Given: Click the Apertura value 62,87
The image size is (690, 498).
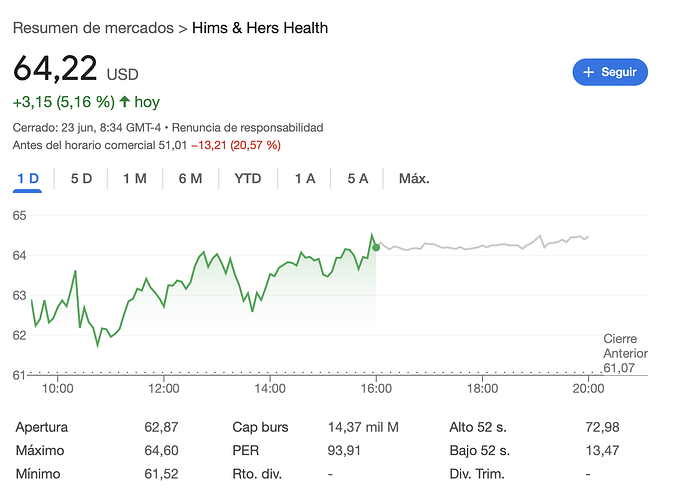Looking at the screenshot, I should pyautogui.click(x=161, y=427).
